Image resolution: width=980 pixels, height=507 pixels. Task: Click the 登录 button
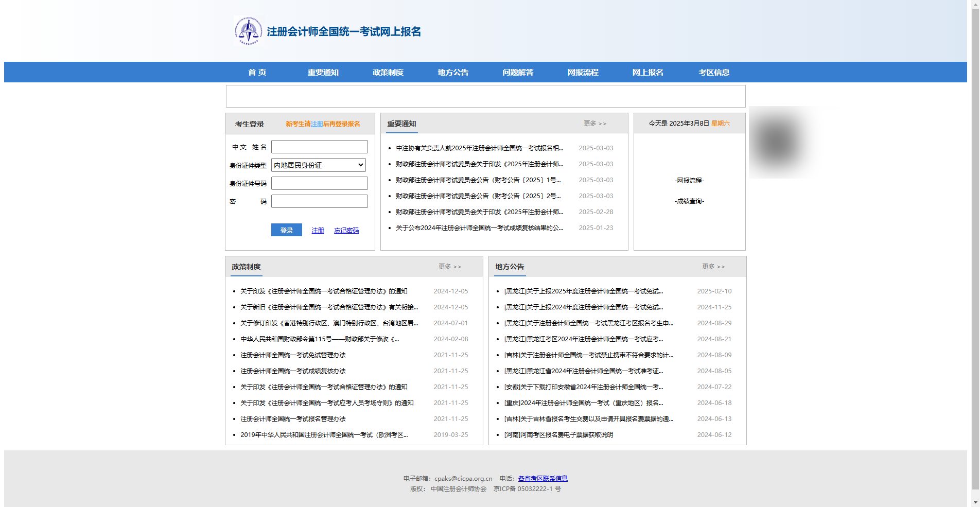[286, 230]
